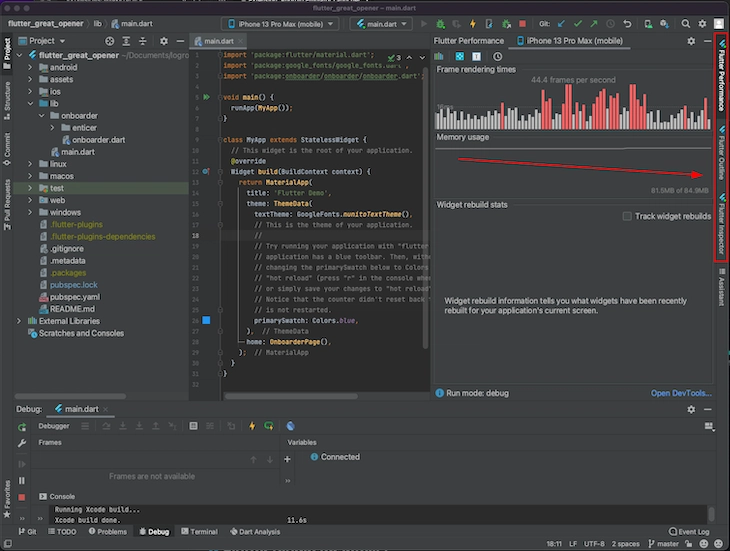Click the green run gutter arrow beside main()
Screen dimensions: 730x551
point(206,97)
